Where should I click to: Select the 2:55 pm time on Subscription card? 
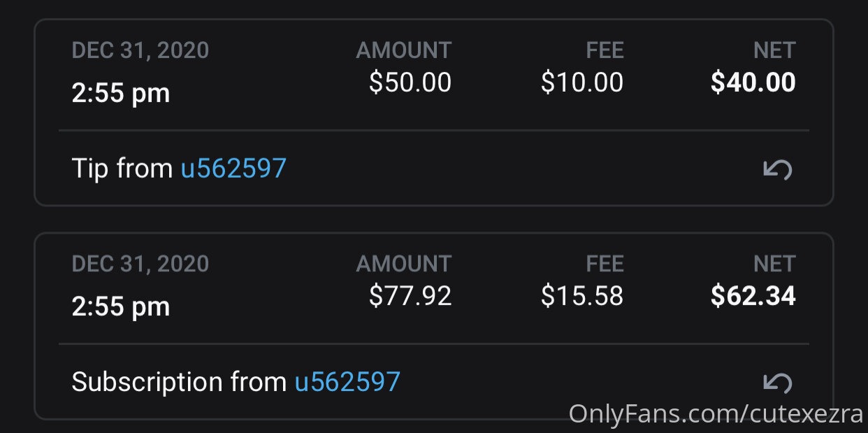coord(121,306)
